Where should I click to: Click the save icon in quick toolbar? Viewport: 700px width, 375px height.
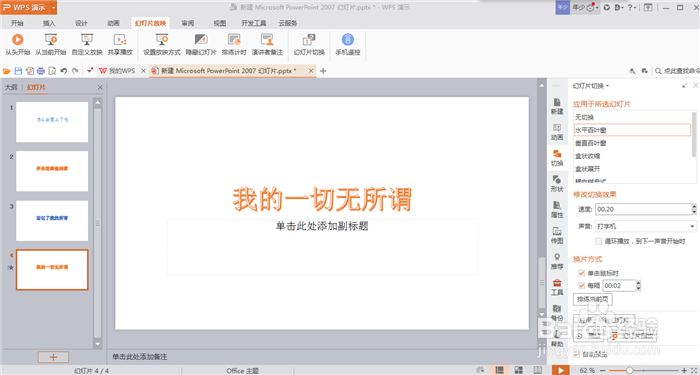(x=18, y=71)
